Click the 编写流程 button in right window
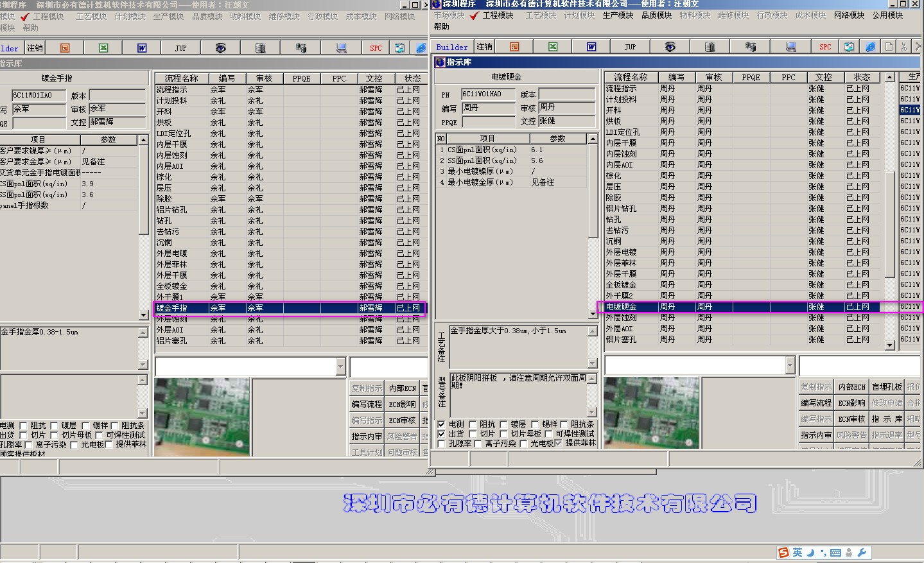 [x=816, y=403]
